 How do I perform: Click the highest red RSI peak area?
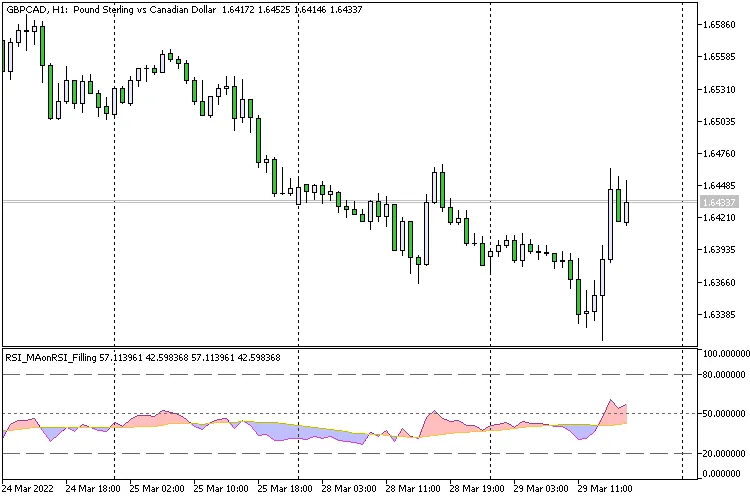pyautogui.click(x=611, y=412)
